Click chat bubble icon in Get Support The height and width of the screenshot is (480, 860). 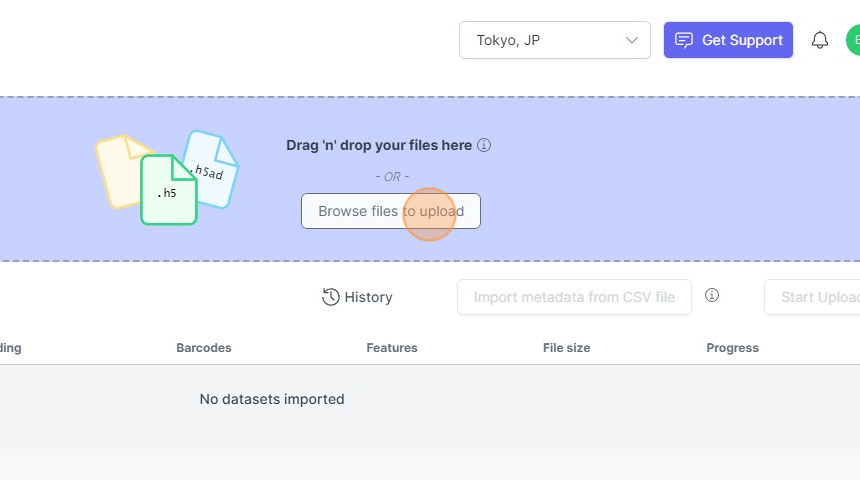click(684, 40)
